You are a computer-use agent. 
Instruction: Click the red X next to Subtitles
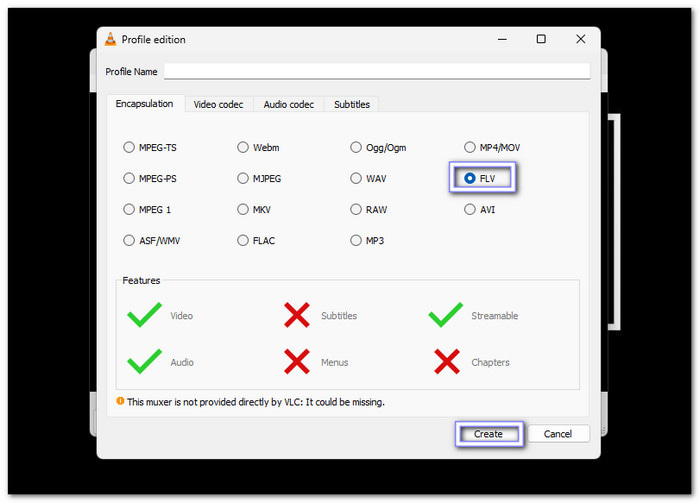click(297, 315)
